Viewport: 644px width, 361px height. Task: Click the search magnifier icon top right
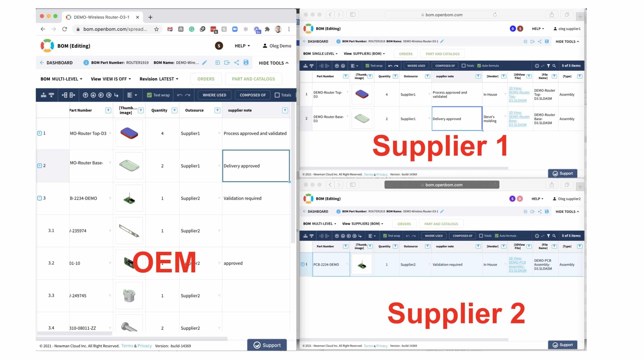pos(555,65)
